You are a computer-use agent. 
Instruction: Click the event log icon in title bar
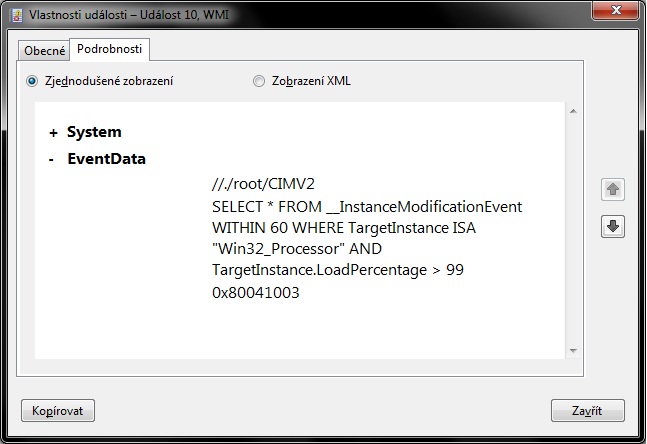17,15
